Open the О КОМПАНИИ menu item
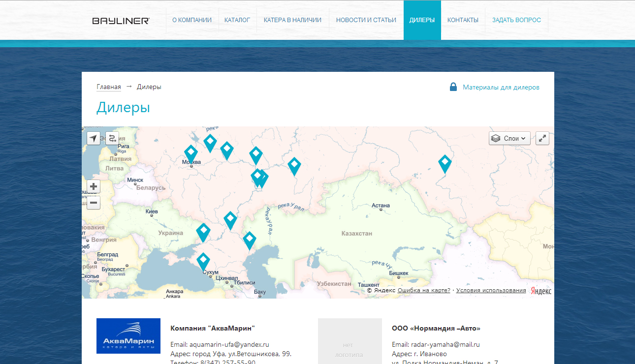This screenshot has height=364, width=635. coord(192,20)
